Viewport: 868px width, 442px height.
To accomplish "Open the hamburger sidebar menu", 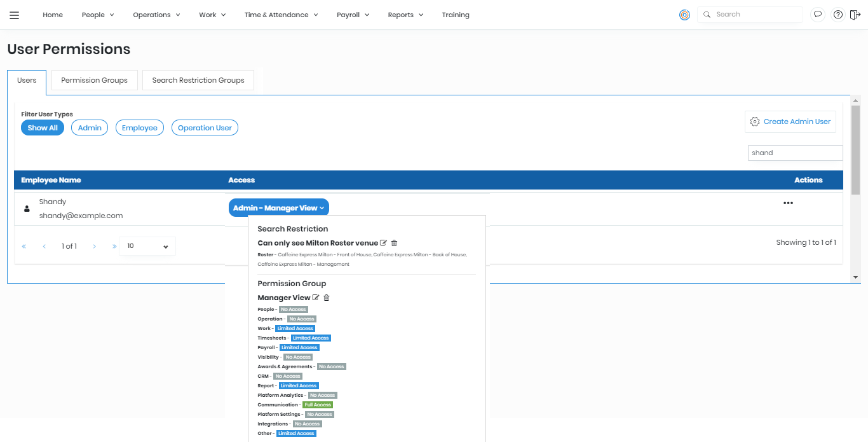I will pos(14,15).
